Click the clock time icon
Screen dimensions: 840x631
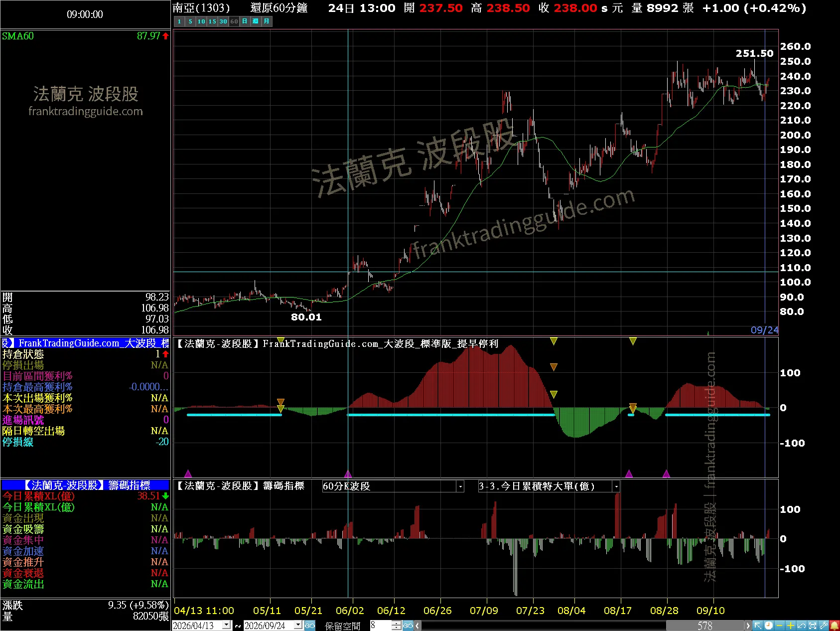[x=769, y=626]
